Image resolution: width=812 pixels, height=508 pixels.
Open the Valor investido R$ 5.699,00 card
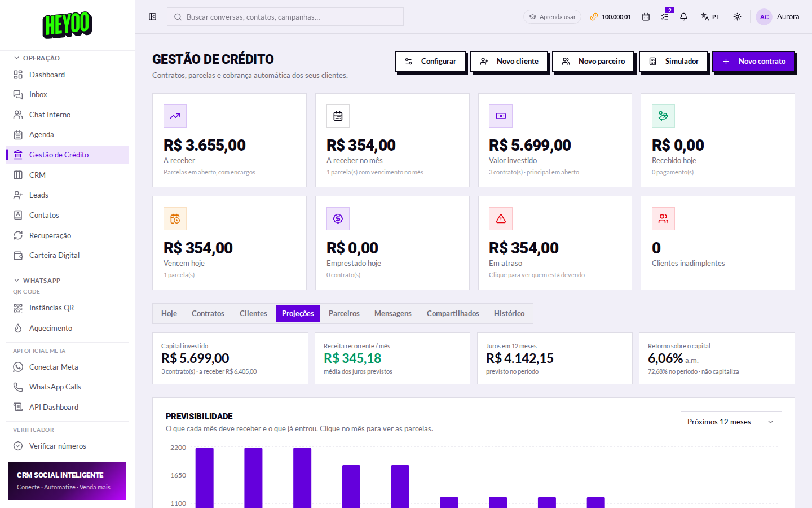click(555, 140)
